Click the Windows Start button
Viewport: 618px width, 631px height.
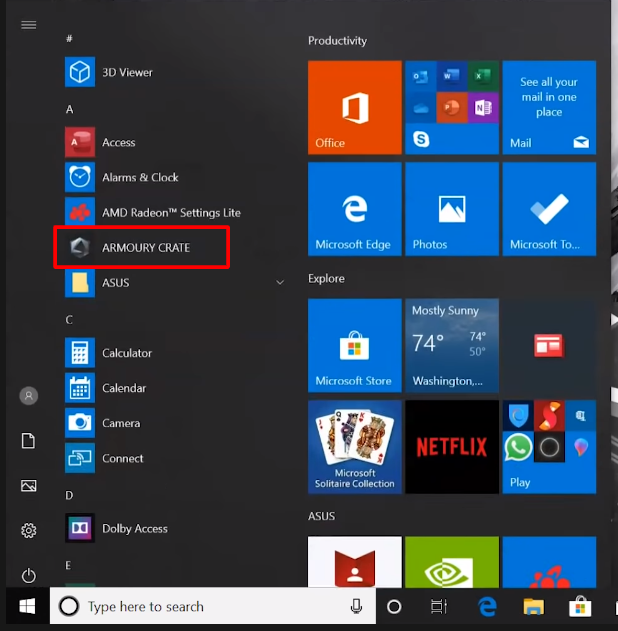pos(27,606)
